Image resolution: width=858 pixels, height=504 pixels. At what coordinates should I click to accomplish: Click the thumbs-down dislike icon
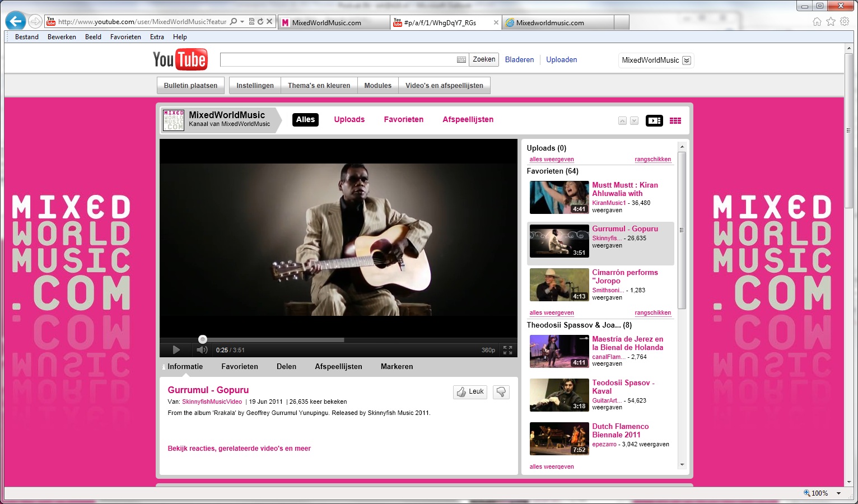501,392
